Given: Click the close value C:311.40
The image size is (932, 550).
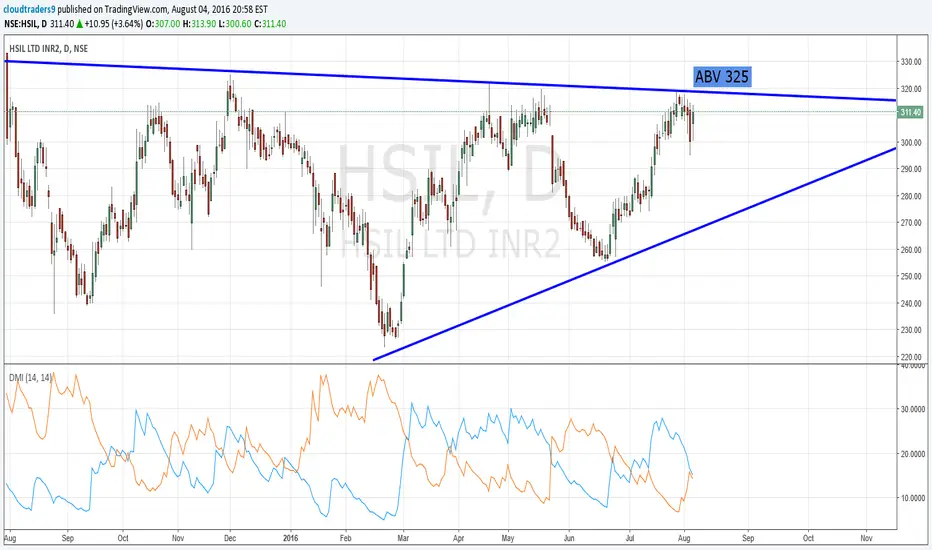Looking at the screenshot, I should (x=270, y=24).
